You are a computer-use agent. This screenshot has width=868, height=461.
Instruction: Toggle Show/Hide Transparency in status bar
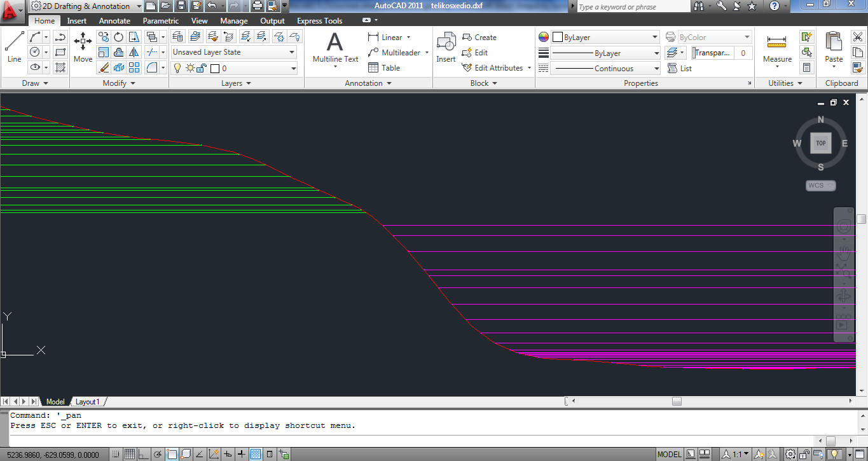coord(256,454)
